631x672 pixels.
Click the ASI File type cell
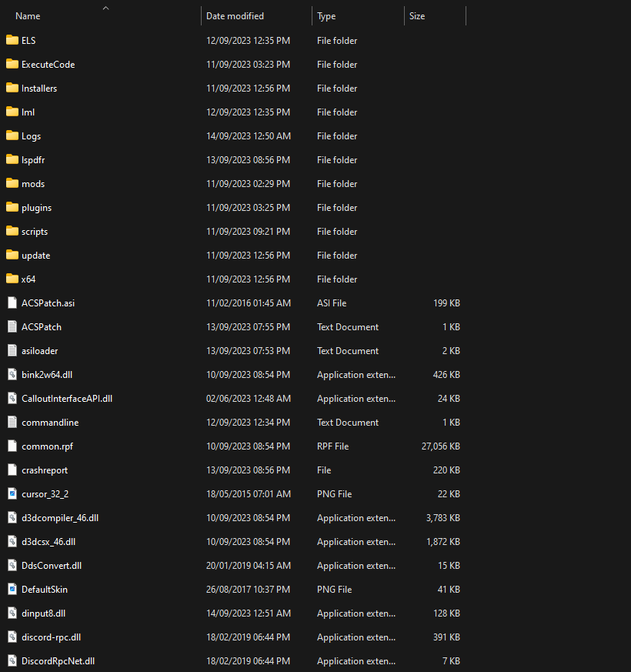point(332,303)
